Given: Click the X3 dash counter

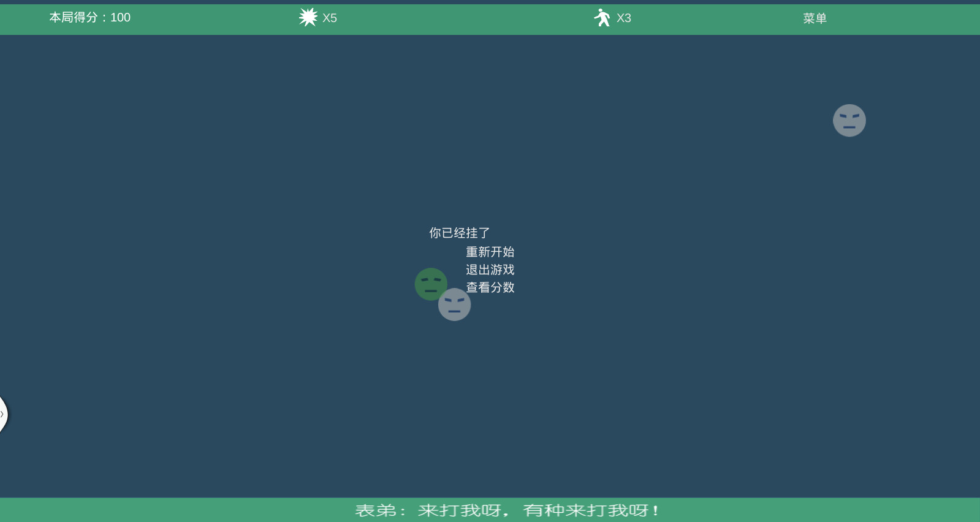Looking at the screenshot, I should pyautogui.click(x=624, y=18).
